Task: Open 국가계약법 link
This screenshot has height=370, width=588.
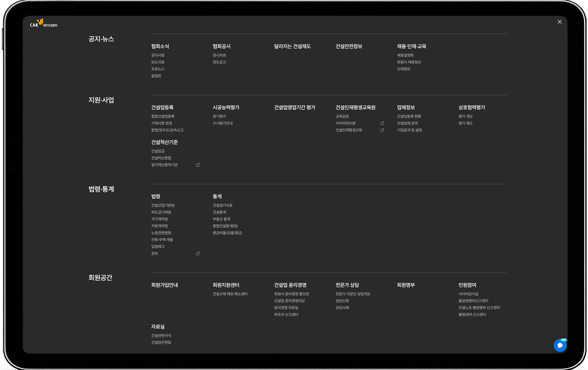Action: point(160,219)
